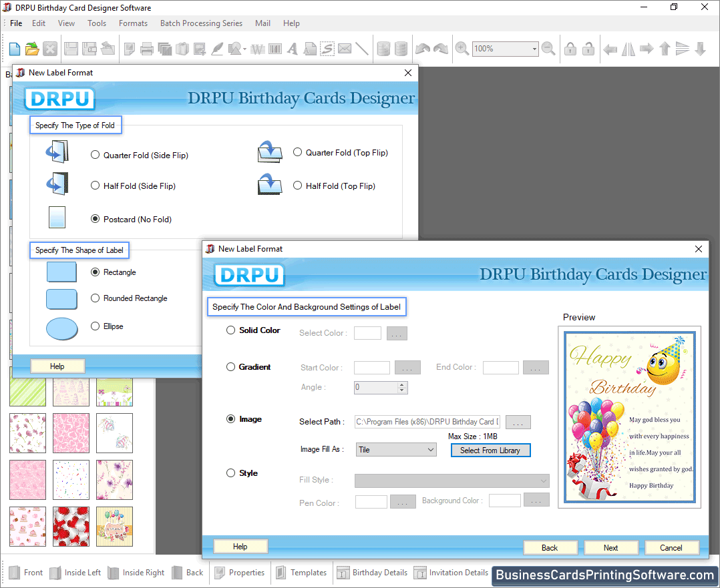Increase the gradient Angle spinner value
The width and height of the screenshot is (720, 588).
point(402,384)
